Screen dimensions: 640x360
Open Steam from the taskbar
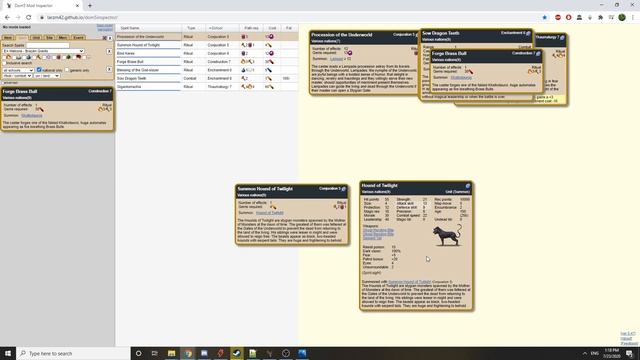pos(236,353)
